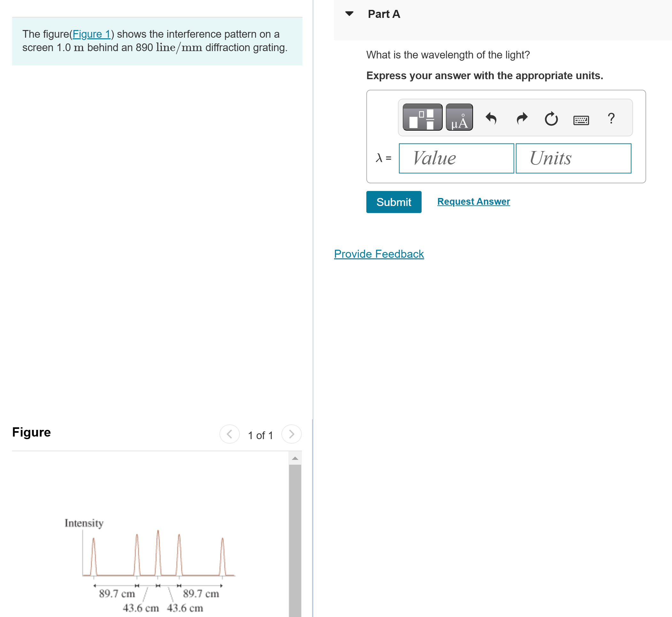Click the redo arrow in answer toolbar
Viewport: 672px width, 617px height.
tap(522, 118)
